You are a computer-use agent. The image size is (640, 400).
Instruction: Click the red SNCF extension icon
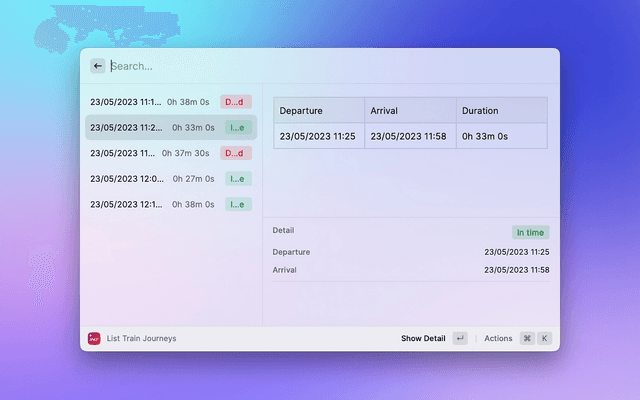95,339
